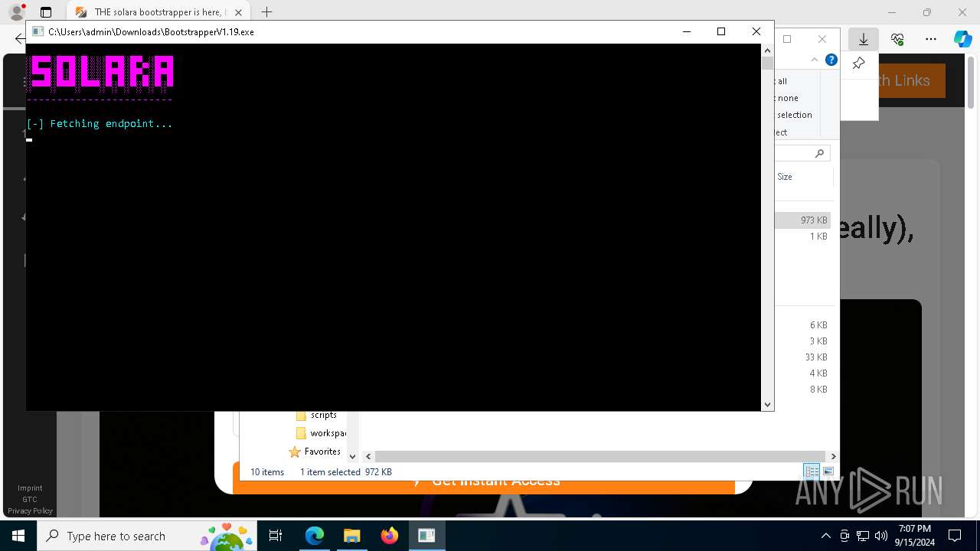Open the Windows Start menu
The height and width of the screenshot is (551, 980).
click(x=18, y=536)
